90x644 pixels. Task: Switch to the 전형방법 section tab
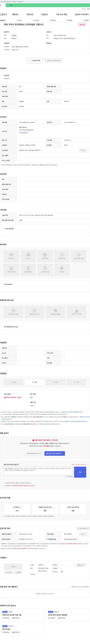click(x=69, y=20)
